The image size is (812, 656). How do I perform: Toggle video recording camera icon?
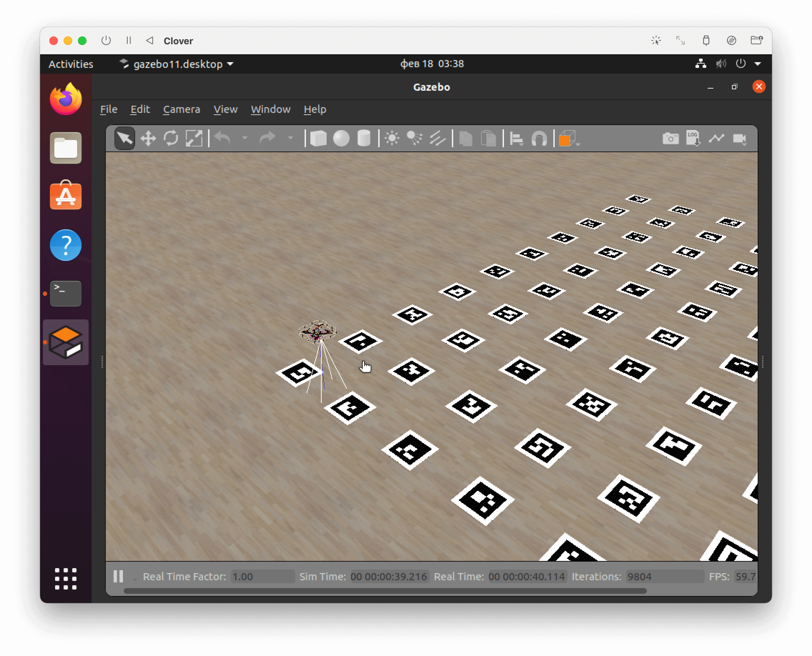pos(739,139)
